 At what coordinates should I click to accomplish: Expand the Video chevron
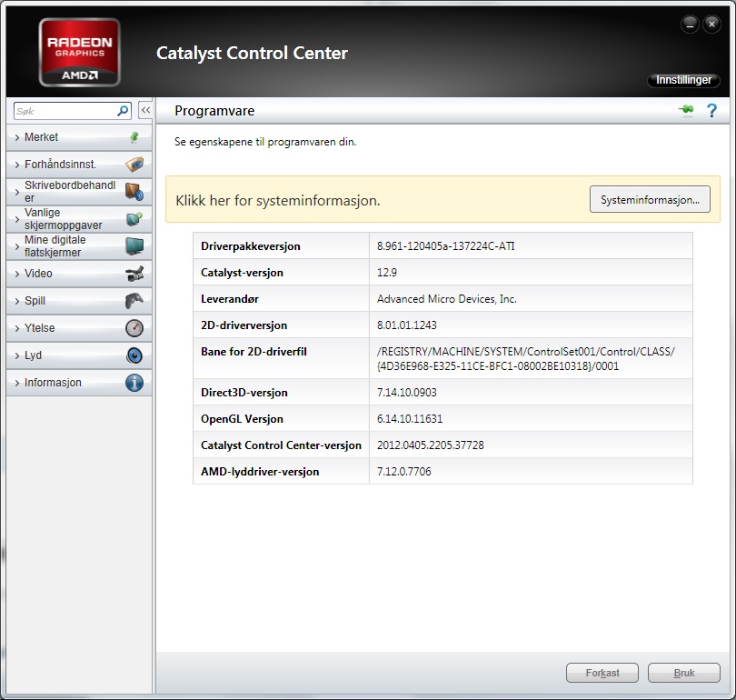pos(17,274)
